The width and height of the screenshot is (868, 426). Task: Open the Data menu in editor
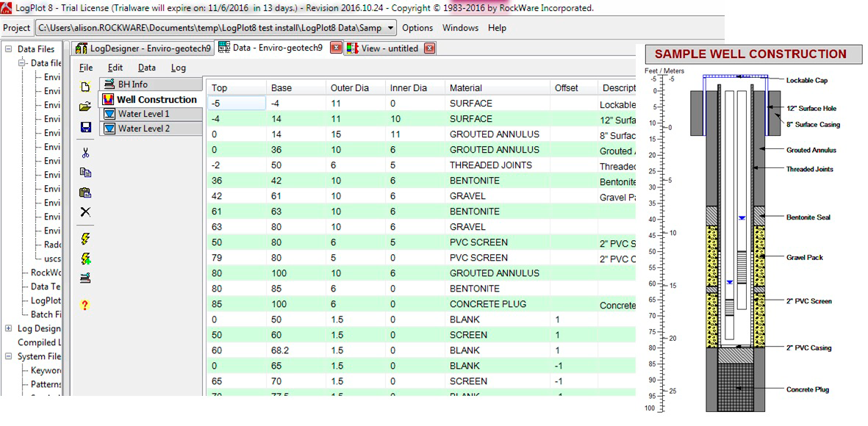147,68
